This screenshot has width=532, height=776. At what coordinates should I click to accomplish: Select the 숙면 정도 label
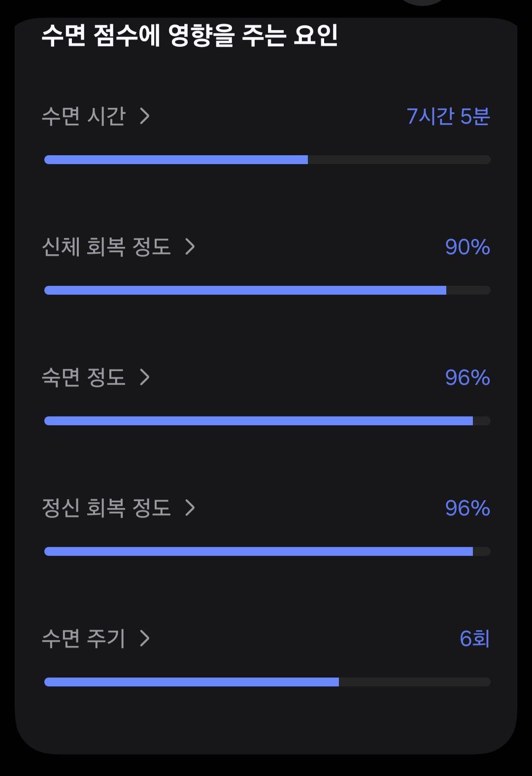(84, 377)
